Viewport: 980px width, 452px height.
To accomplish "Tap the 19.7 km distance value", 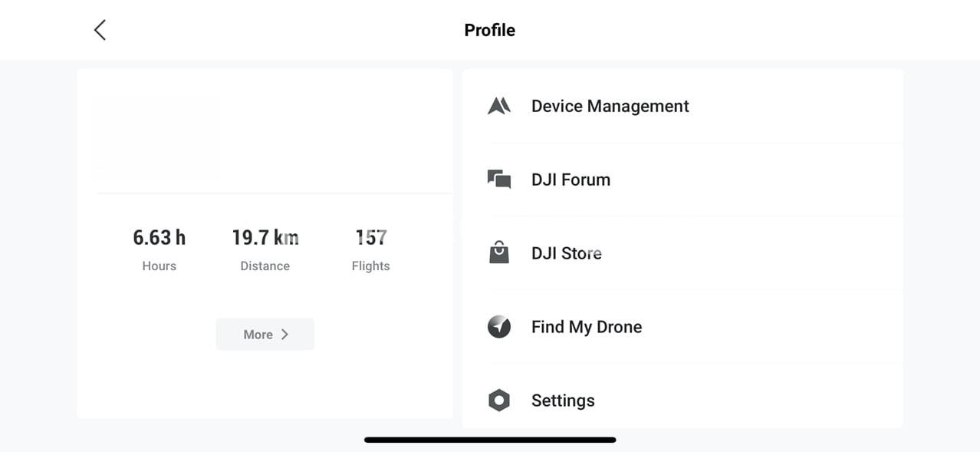I will tap(265, 238).
